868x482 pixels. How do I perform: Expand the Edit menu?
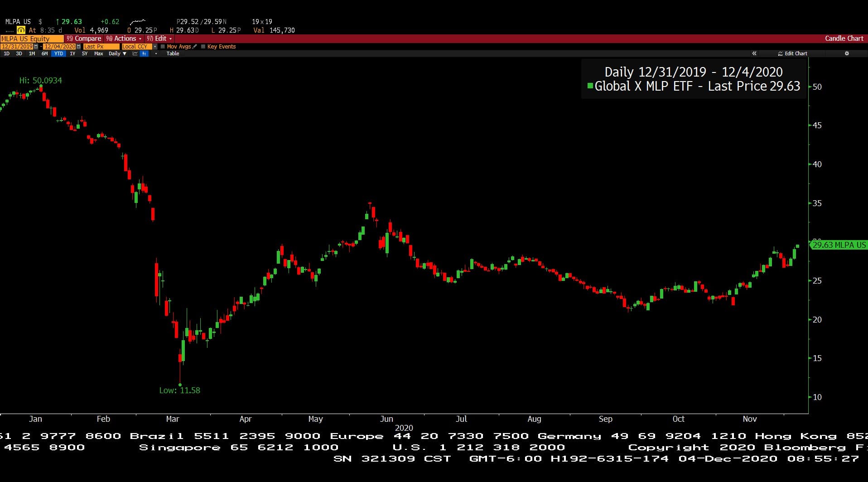point(159,39)
